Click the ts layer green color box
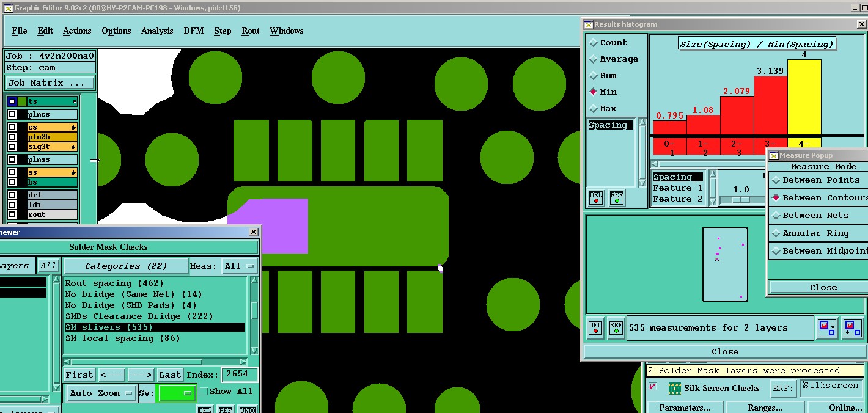The width and height of the screenshot is (868, 413). click(x=22, y=101)
